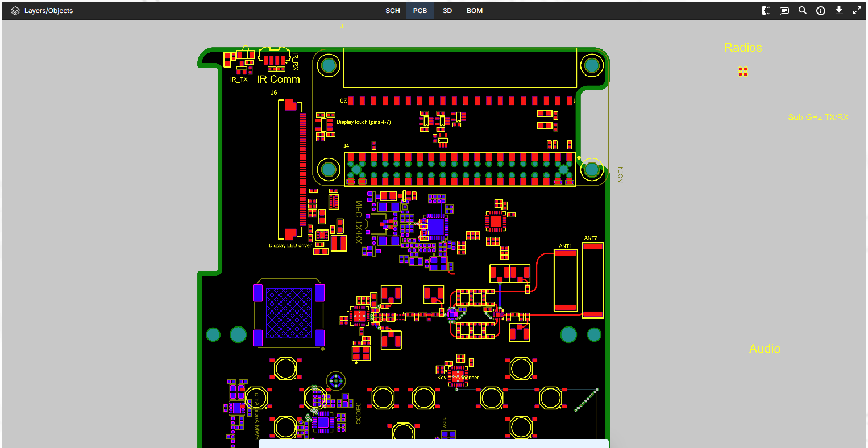Select the Audio text label
This screenshot has height=448, width=868.
[x=765, y=349]
